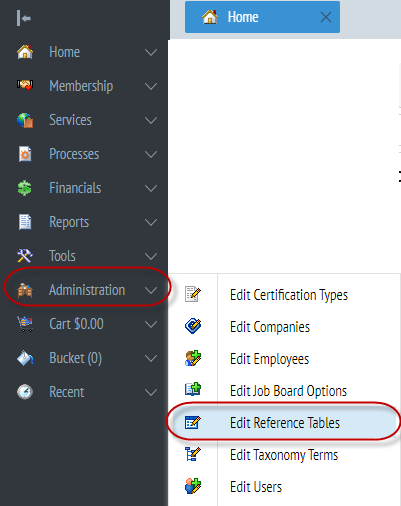
Task: Click the Tools hammer icon
Action: point(25,256)
